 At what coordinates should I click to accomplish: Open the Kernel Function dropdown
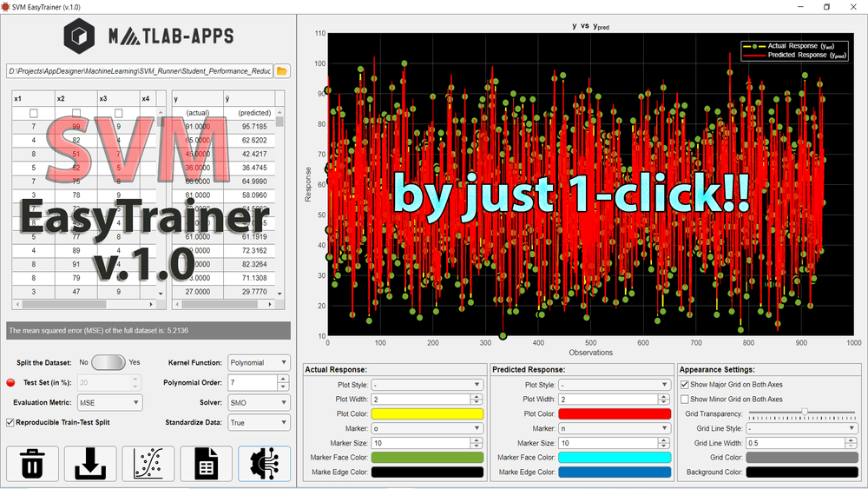pos(259,362)
